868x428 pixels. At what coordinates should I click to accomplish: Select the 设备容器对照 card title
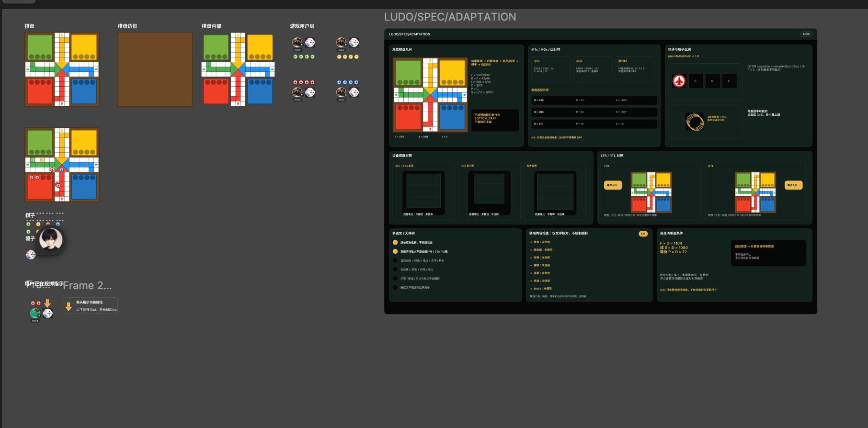pyautogui.click(x=402, y=156)
